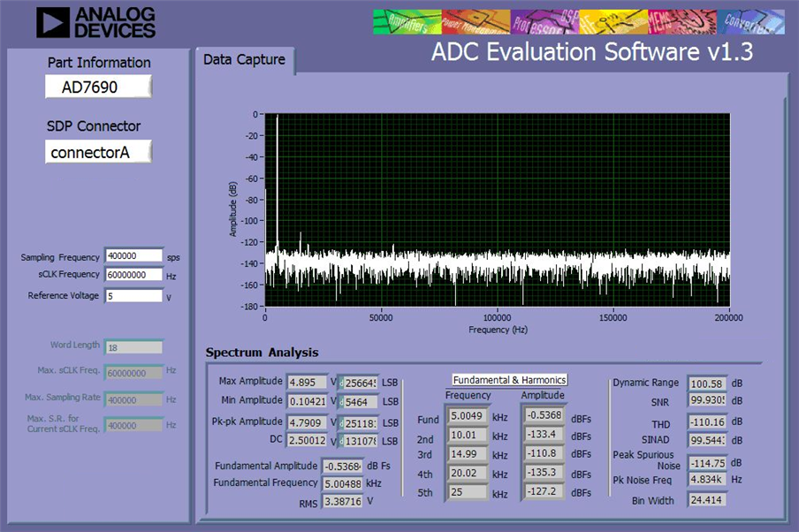Click the Fundamental Frequency value box
The image size is (799, 532).
point(342,483)
